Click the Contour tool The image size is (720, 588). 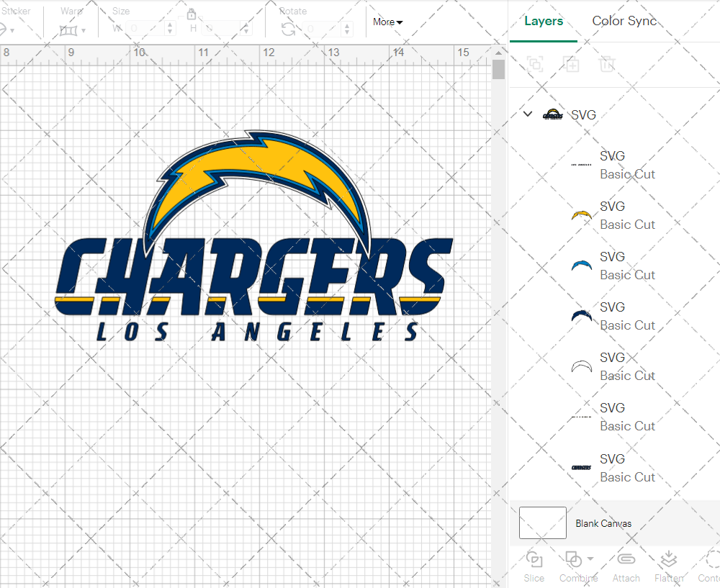(x=709, y=566)
